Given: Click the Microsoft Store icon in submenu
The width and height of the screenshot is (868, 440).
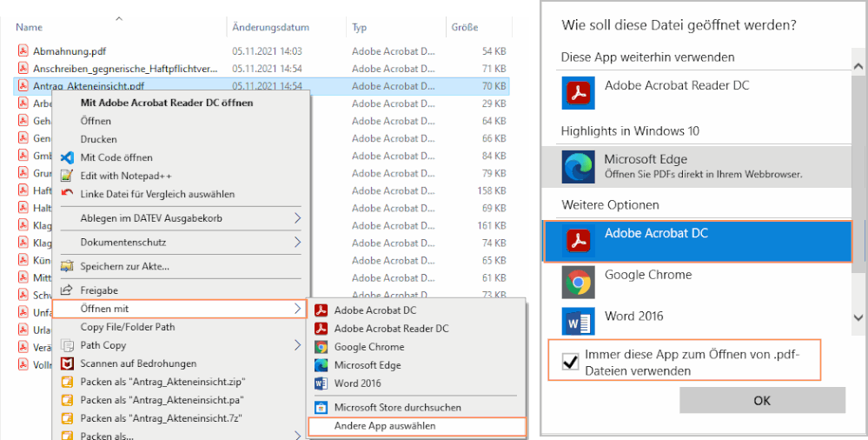Looking at the screenshot, I should click(x=321, y=407).
